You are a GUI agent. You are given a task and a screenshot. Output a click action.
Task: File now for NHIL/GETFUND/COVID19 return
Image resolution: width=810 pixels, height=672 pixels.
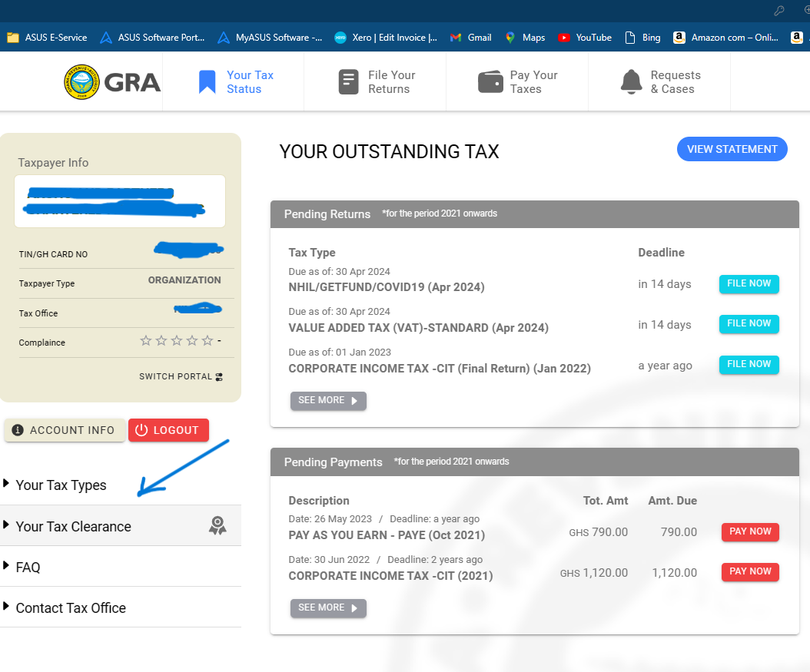point(749,284)
